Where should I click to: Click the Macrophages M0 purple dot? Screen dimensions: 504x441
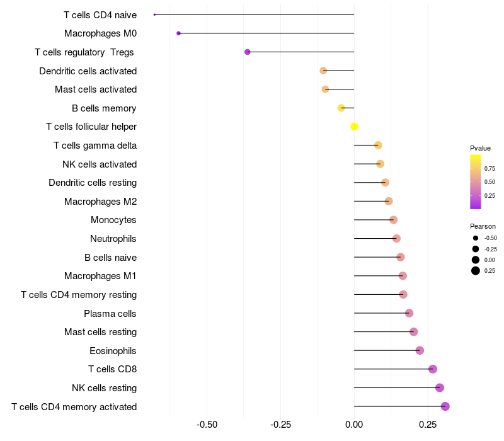[179, 33]
